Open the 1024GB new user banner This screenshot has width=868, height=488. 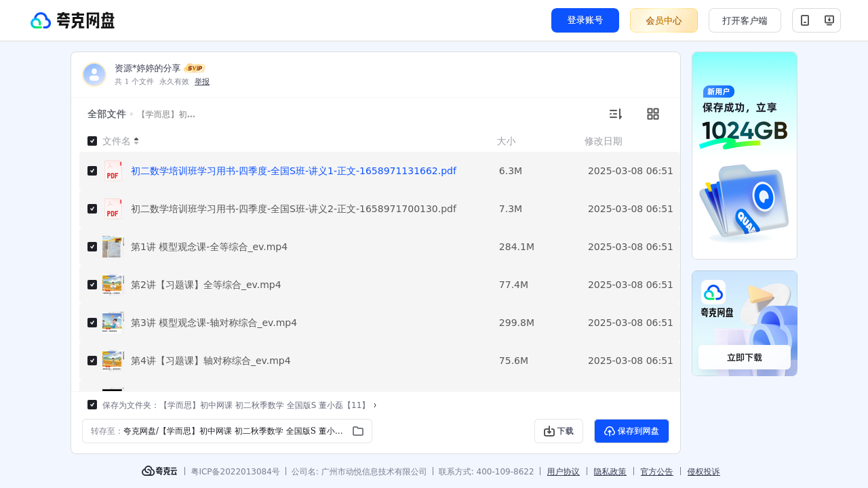tap(745, 155)
